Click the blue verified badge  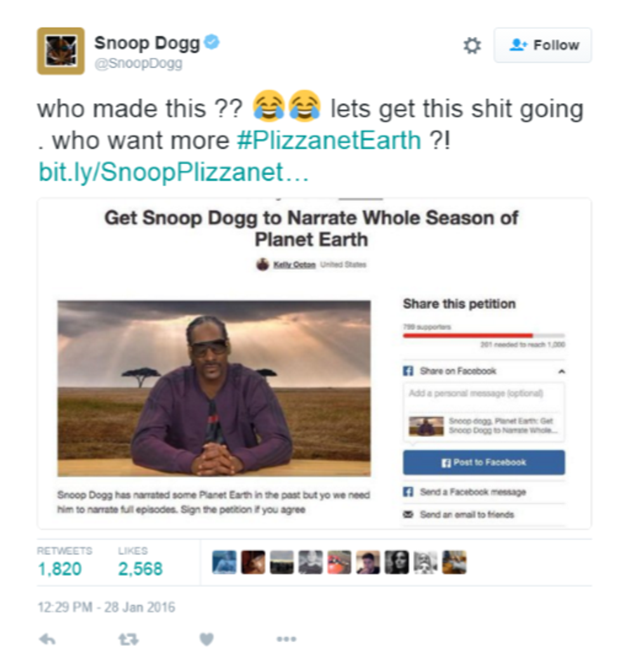tap(212, 43)
